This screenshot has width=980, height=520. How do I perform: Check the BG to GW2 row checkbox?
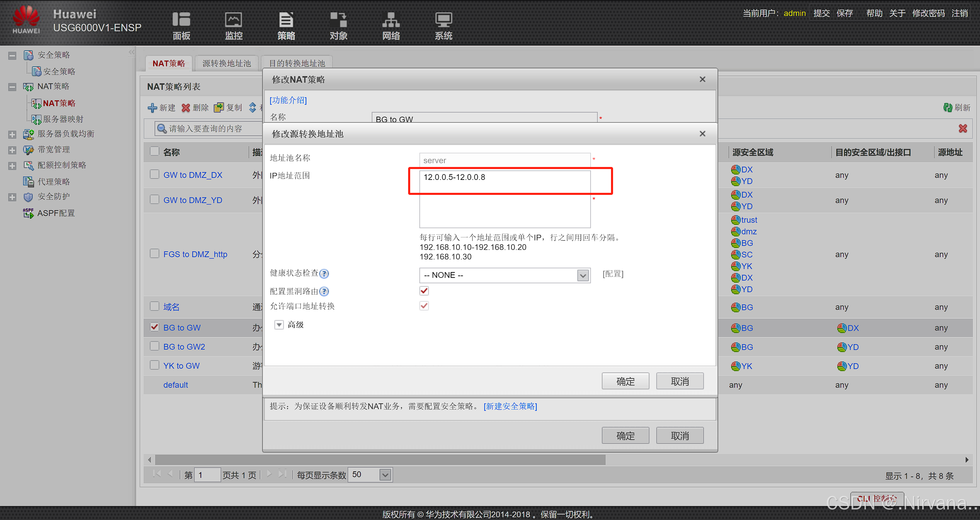(x=155, y=346)
